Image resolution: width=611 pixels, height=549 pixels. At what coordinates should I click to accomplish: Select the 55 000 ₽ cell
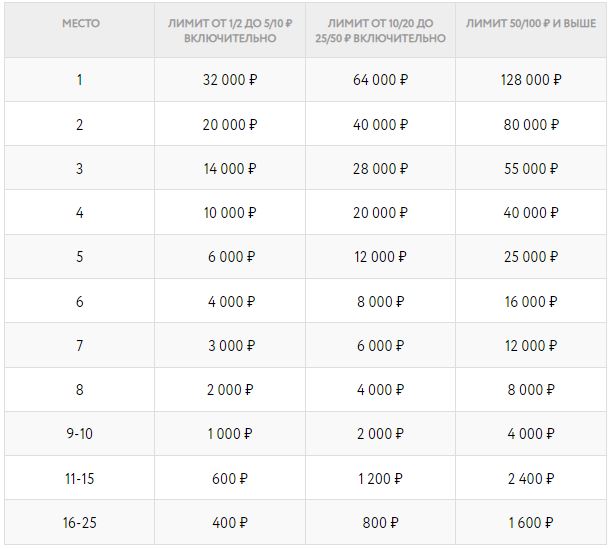530,169
